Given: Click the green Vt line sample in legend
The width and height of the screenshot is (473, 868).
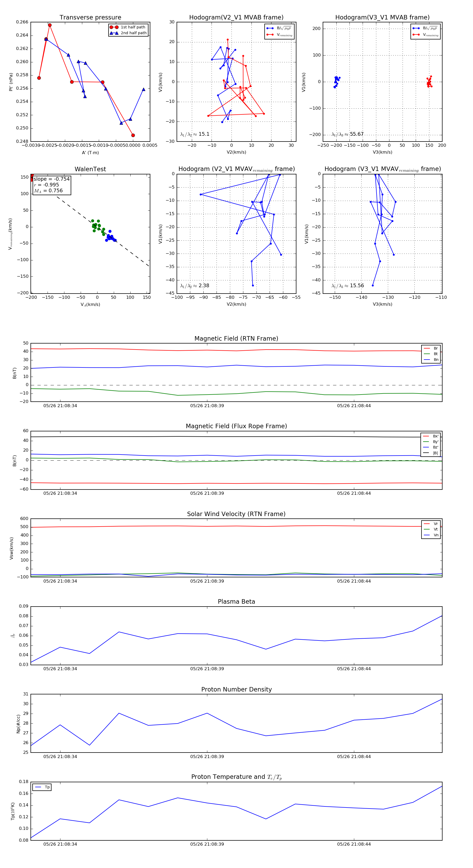Looking at the screenshot, I should pyautogui.click(x=426, y=529).
